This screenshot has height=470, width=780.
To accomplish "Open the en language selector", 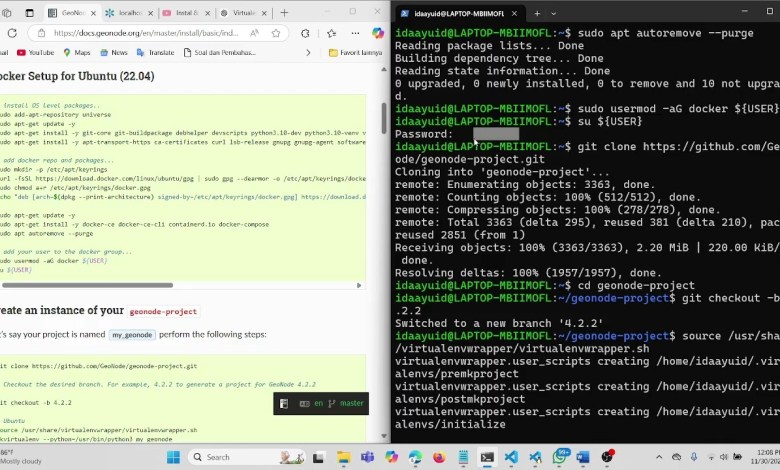I will pyautogui.click(x=312, y=403).
